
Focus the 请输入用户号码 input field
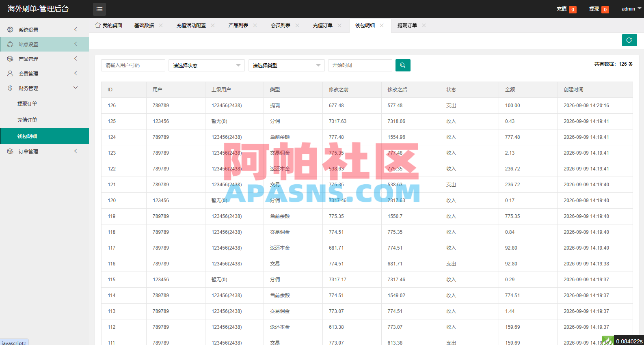click(133, 65)
